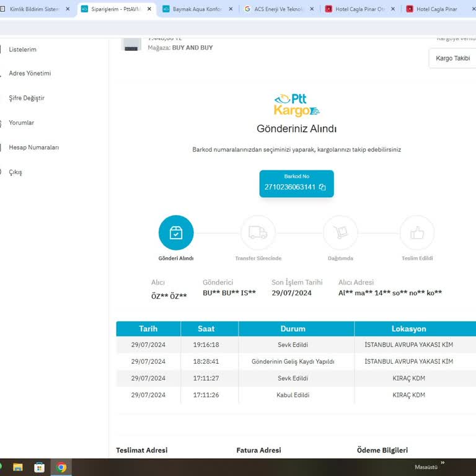Click the Ödeme Bilgileri heading

382,450
